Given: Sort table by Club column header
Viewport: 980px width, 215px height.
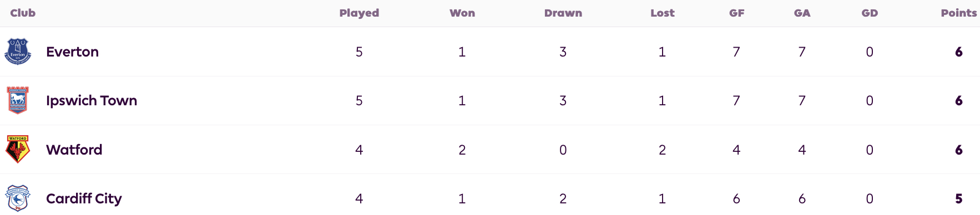Looking at the screenshot, I should 23,13.
